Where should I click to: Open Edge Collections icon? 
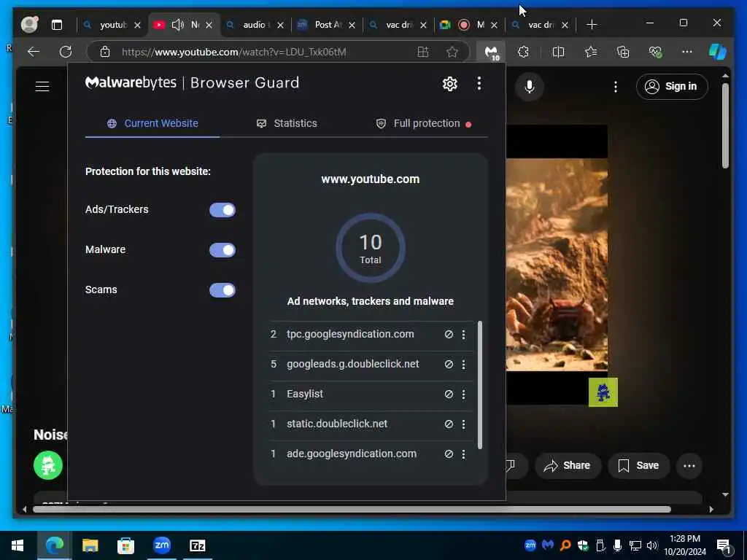[x=623, y=52]
